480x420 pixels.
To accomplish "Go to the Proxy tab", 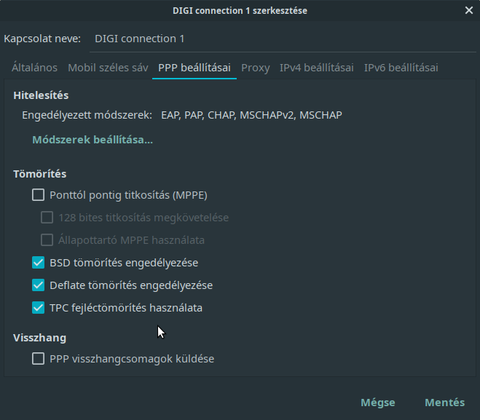I will click(255, 68).
